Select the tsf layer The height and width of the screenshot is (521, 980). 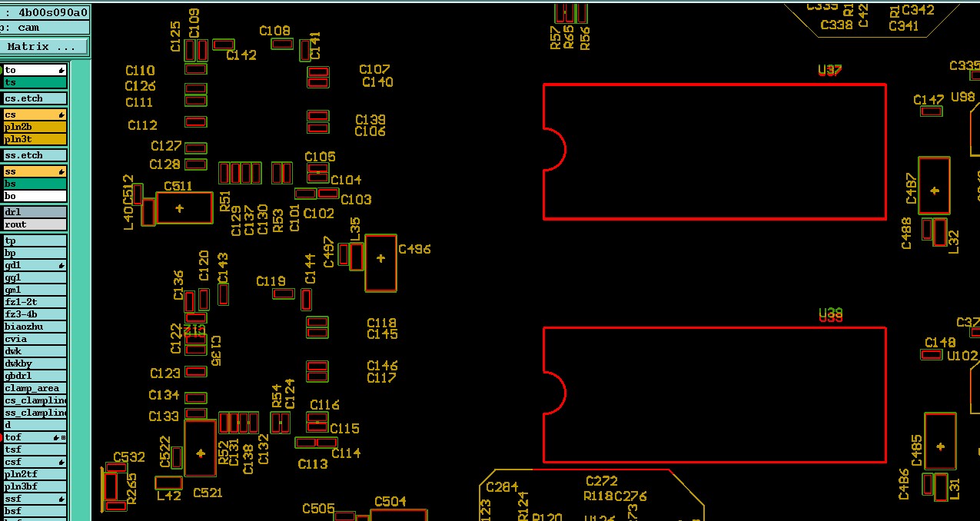[x=35, y=450]
